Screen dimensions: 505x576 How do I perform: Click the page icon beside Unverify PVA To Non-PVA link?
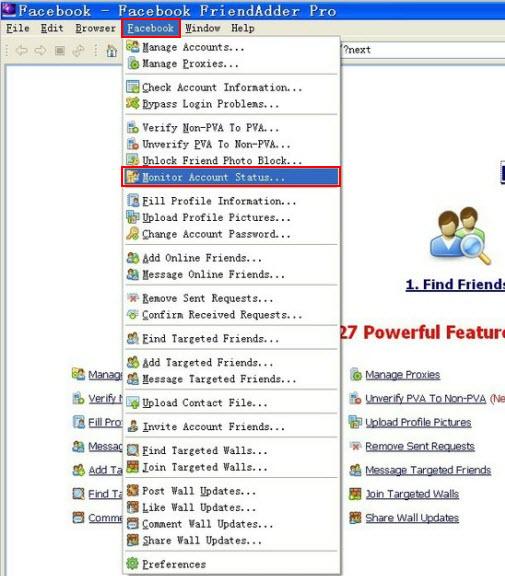tap(356, 399)
